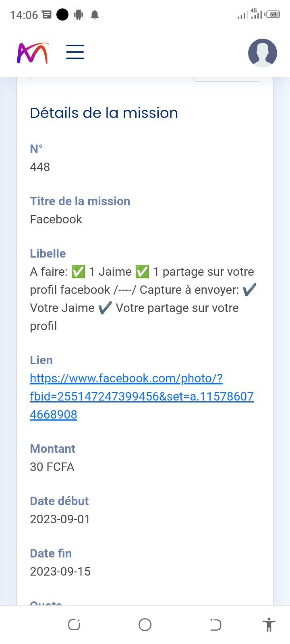Open the Facebook photo mission link

(x=142, y=396)
